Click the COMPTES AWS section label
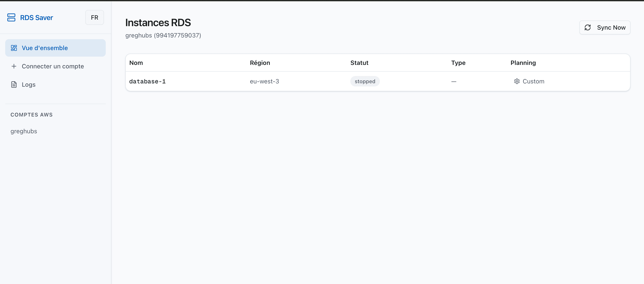 pos(32,115)
